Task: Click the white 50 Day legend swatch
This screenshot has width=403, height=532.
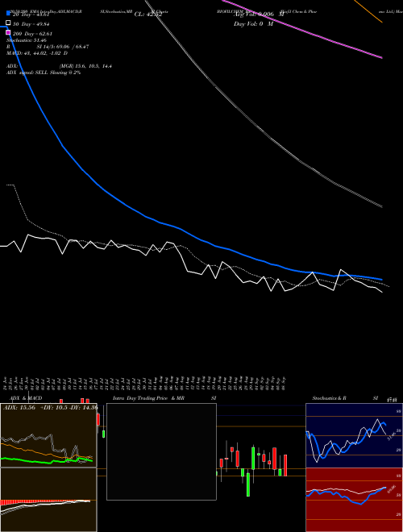Action: (x=8, y=23)
